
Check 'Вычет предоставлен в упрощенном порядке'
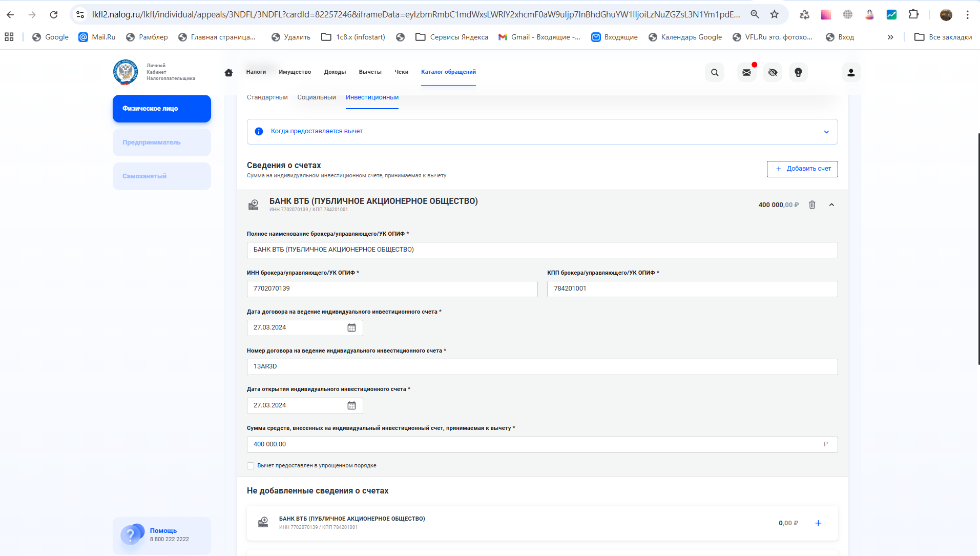251,466
